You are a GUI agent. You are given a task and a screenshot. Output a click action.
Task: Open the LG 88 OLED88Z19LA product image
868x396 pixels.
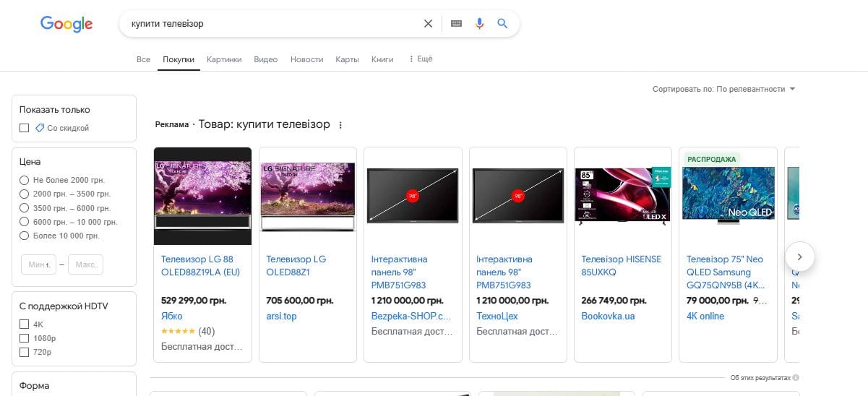coord(203,197)
